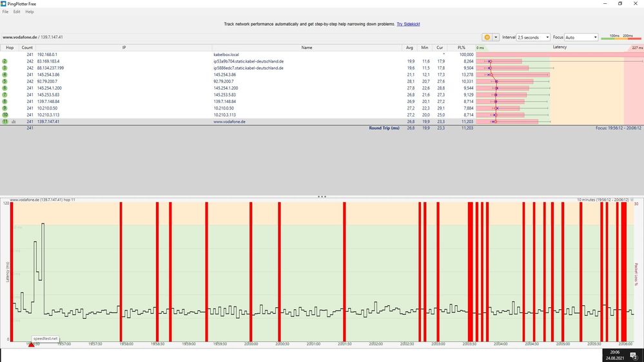This screenshot has width=644, height=362.
Task: Select the 92.79.200.7 IP cell
Action: [x=47, y=81]
